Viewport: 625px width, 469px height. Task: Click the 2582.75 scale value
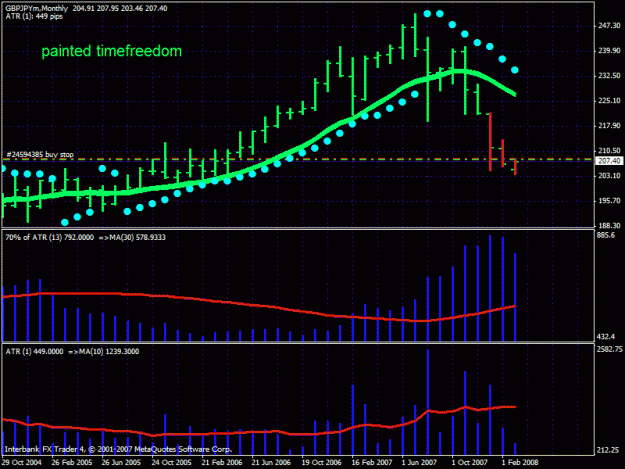pos(609,349)
